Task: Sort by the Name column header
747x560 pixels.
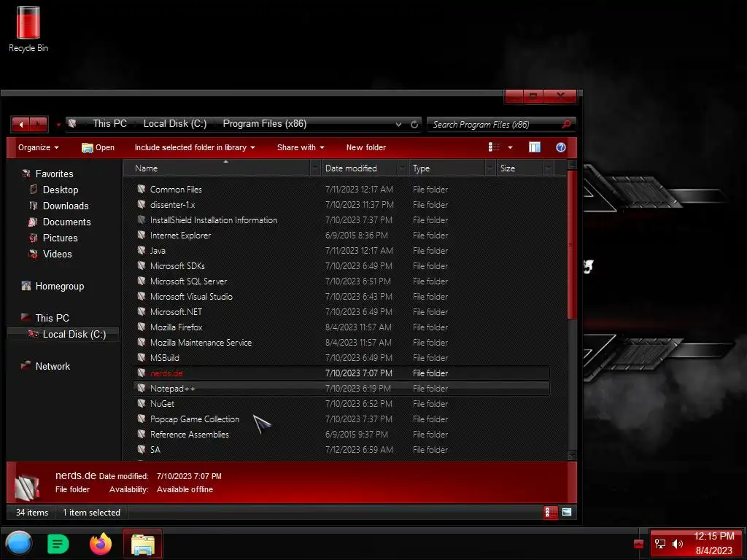Action: pyautogui.click(x=217, y=168)
